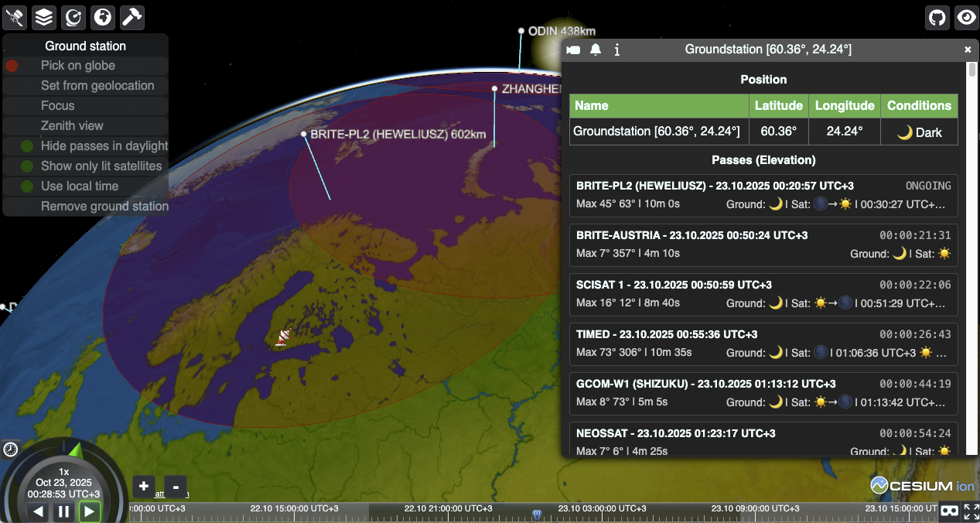Screen dimensions: 980x523
Task: Select the BRITE-AUSTRIA pass entry
Action: point(763,245)
